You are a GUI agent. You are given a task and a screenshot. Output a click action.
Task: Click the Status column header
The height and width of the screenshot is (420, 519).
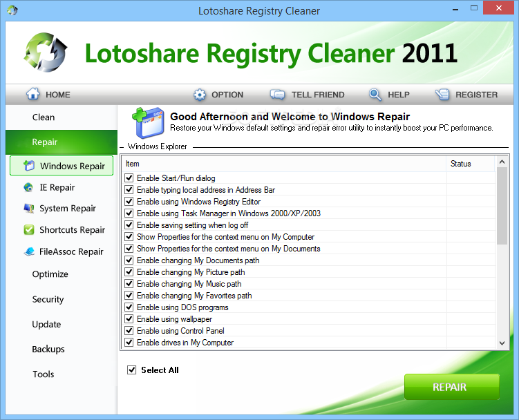click(471, 164)
